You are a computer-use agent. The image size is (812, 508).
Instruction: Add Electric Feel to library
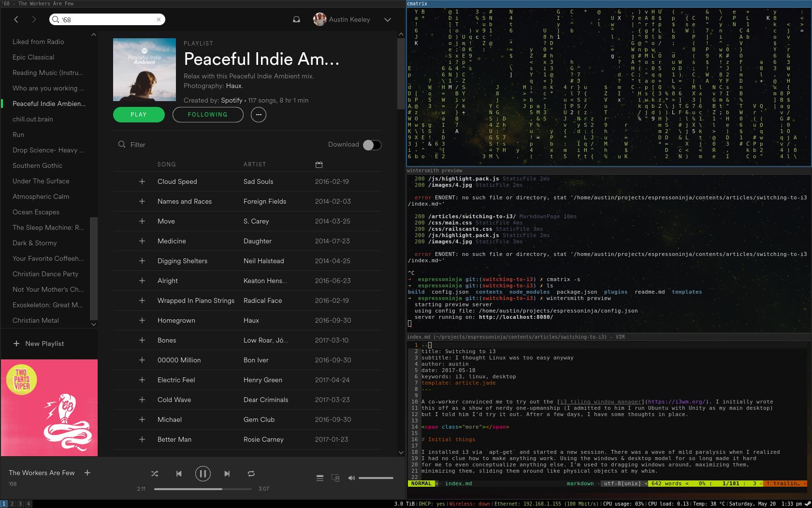coord(142,380)
